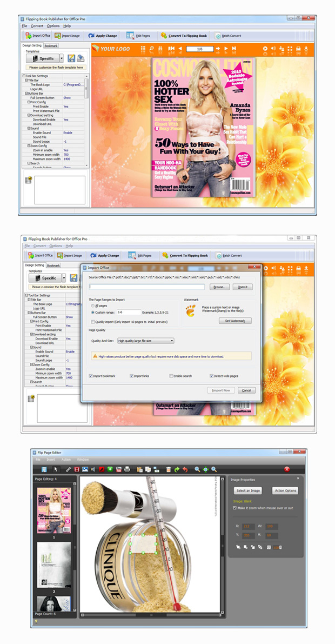The width and height of the screenshot is (335, 644).
Task: Cancel the Import Office dialog
Action: [x=247, y=390]
